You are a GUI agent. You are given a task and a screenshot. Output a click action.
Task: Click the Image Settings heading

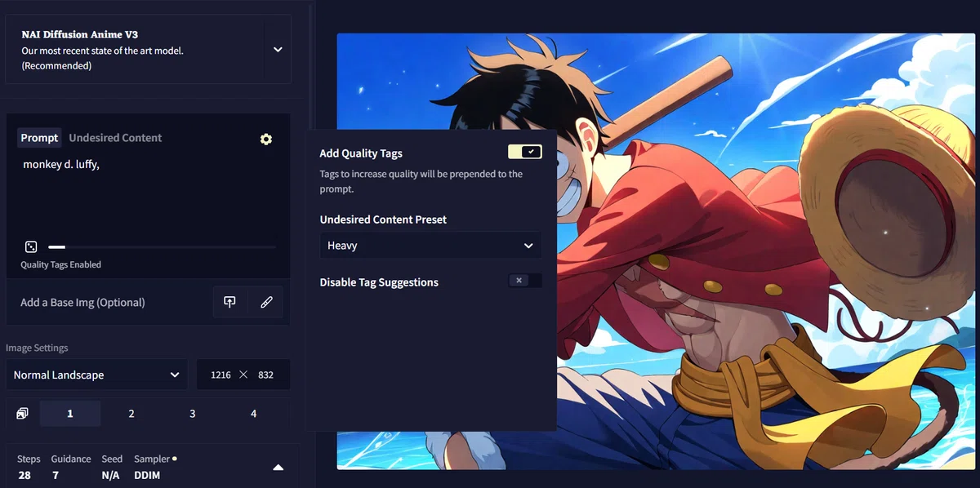tap(37, 348)
